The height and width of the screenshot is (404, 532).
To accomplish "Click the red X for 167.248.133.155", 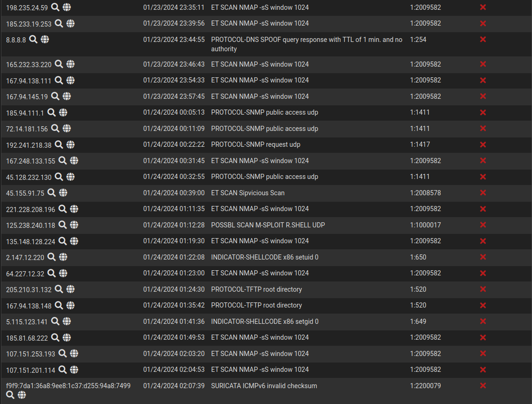I will point(483,160).
